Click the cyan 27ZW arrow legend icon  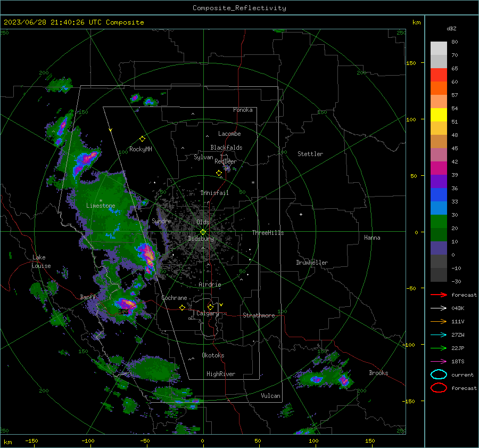(439, 335)
